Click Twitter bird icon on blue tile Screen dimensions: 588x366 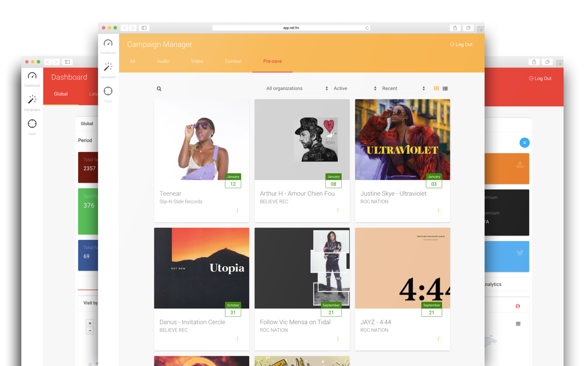520,253
